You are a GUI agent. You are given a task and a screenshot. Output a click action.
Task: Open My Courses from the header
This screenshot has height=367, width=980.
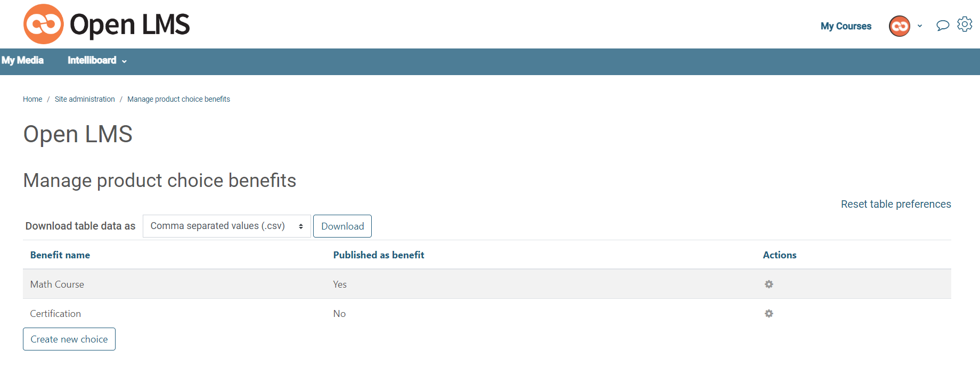click(846, 26)
